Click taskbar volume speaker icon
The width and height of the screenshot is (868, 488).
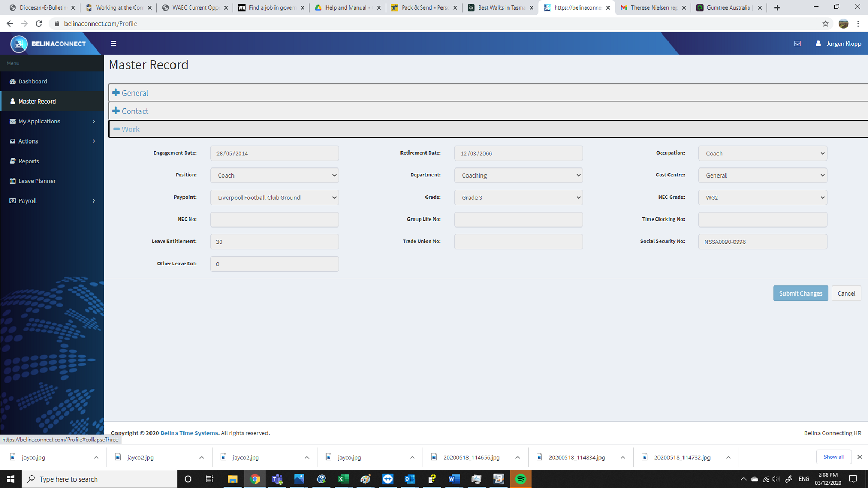coord(776,479)
